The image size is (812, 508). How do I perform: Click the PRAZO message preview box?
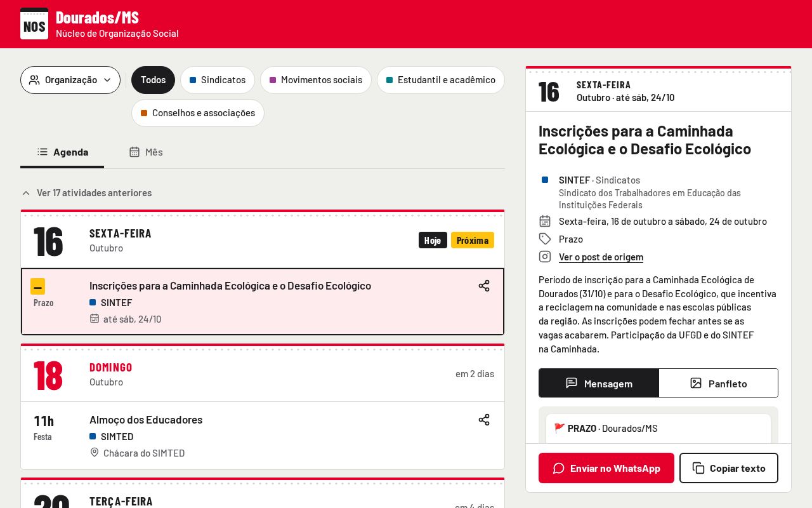tap(658, 429)
